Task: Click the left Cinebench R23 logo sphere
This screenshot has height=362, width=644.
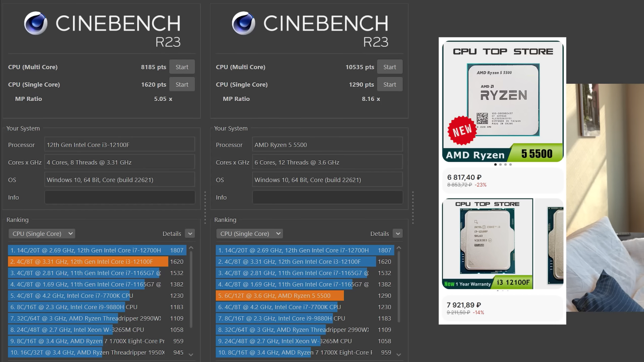Action: tap(36, 23)
